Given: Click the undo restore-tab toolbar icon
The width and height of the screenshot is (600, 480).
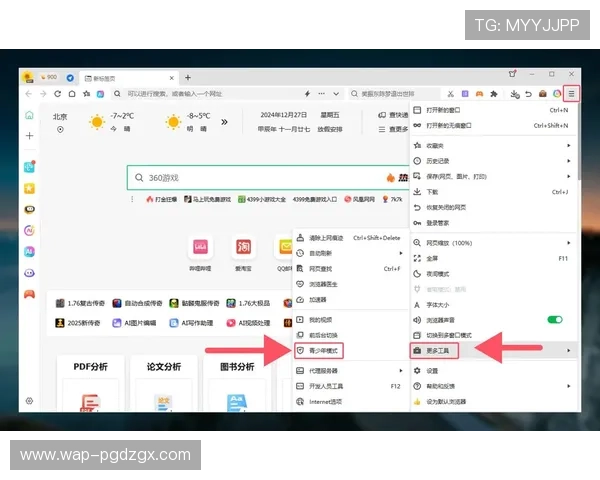Looking at the screenshot, I should coord(528,94).
